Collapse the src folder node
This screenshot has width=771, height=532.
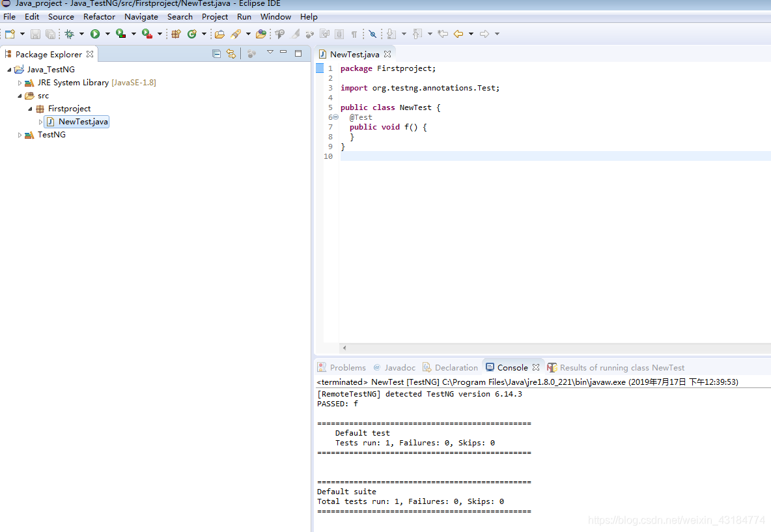coord(20,96)
